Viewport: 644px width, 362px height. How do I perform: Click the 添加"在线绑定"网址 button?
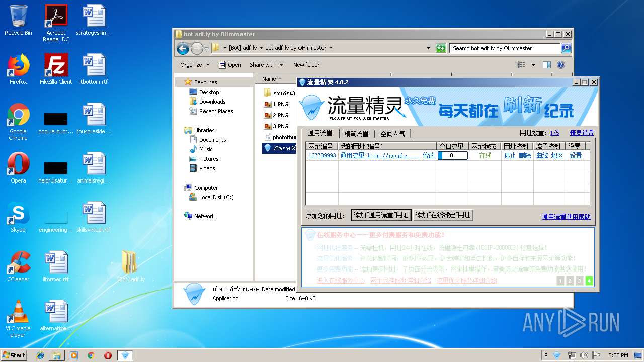[x=443, y=215]
